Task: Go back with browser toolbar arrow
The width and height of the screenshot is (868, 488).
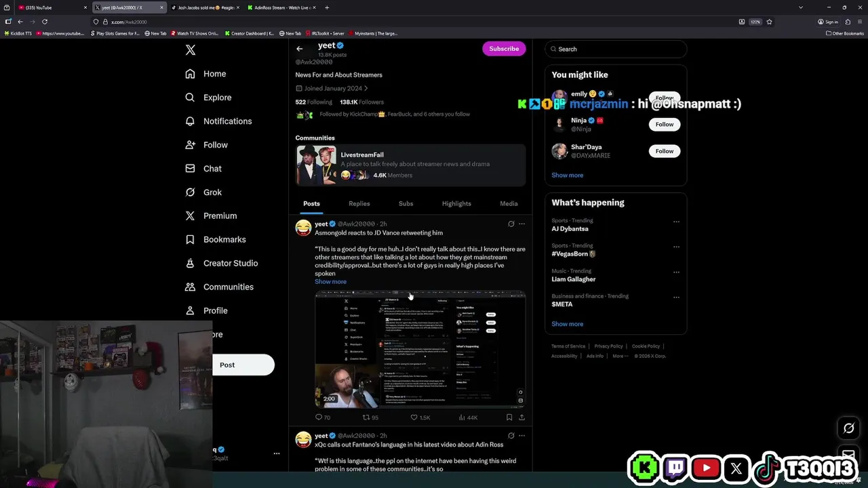Action: point(20,22)
